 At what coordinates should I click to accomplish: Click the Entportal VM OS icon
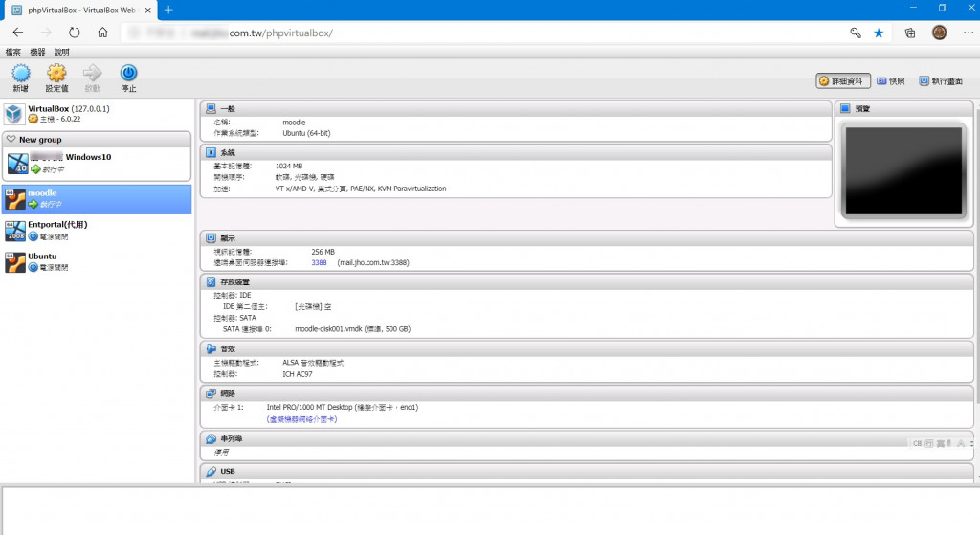tap(15, 231)
